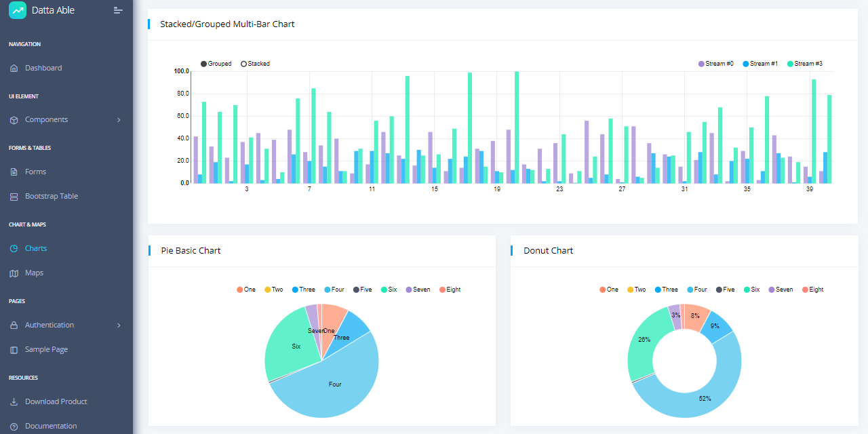
Task: Toggle Stream #3 series in bar chart legend
Action: [x=791, y=64]
